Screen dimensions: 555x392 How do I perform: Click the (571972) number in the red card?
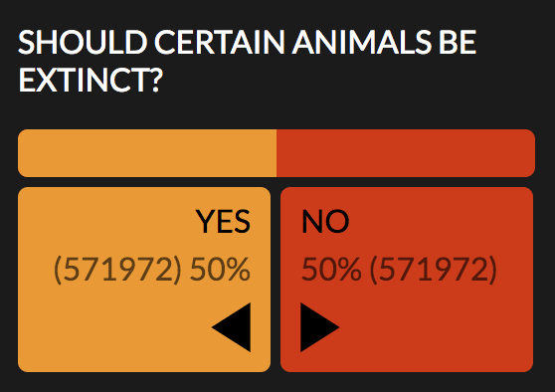[434, 270]
